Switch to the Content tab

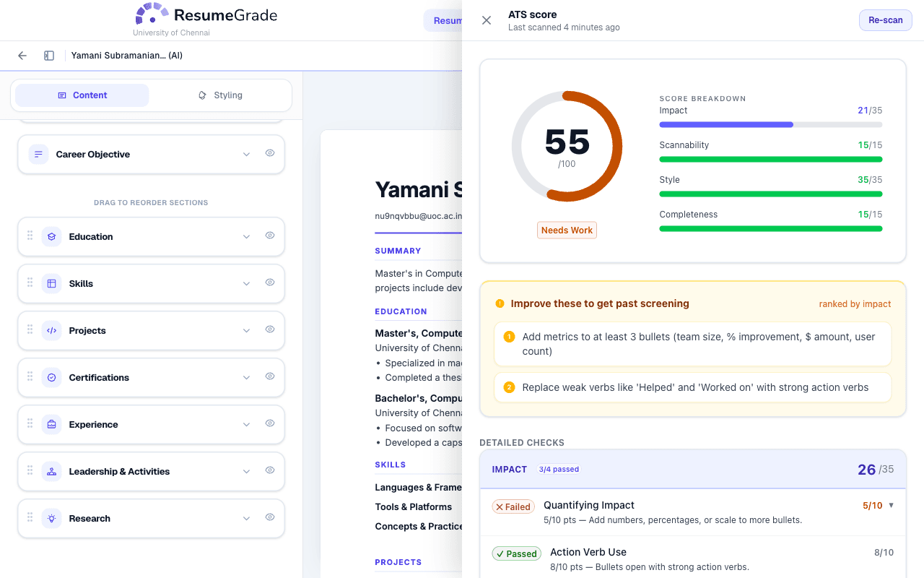tap(82, 95)
